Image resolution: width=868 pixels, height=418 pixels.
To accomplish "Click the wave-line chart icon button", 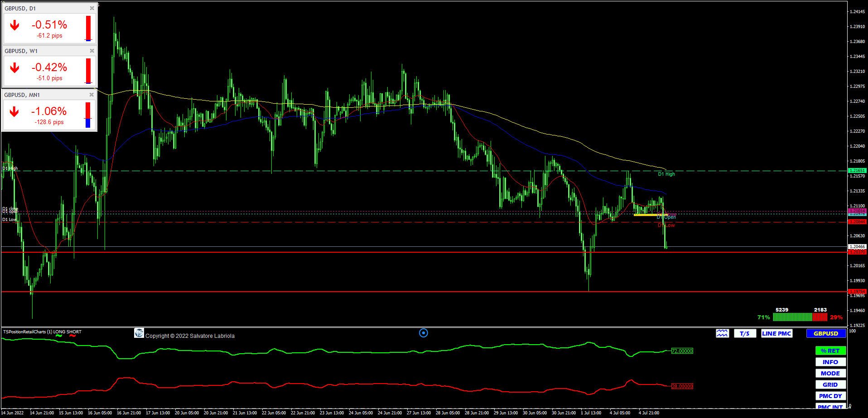I will coord(722,333).
